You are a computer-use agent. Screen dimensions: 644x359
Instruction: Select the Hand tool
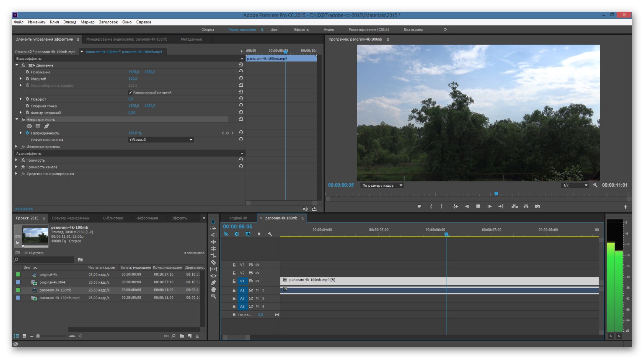pyautogui.click(x=213, y=290)
